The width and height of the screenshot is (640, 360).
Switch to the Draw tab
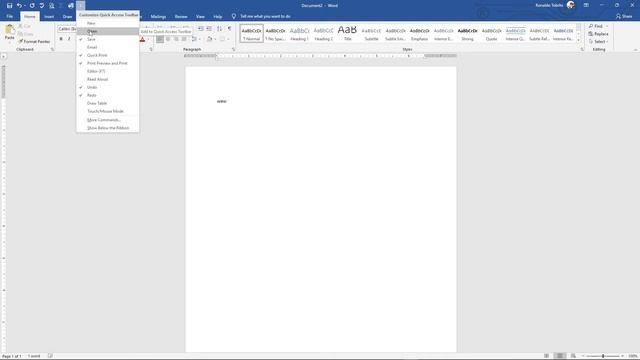pos(67,17)
